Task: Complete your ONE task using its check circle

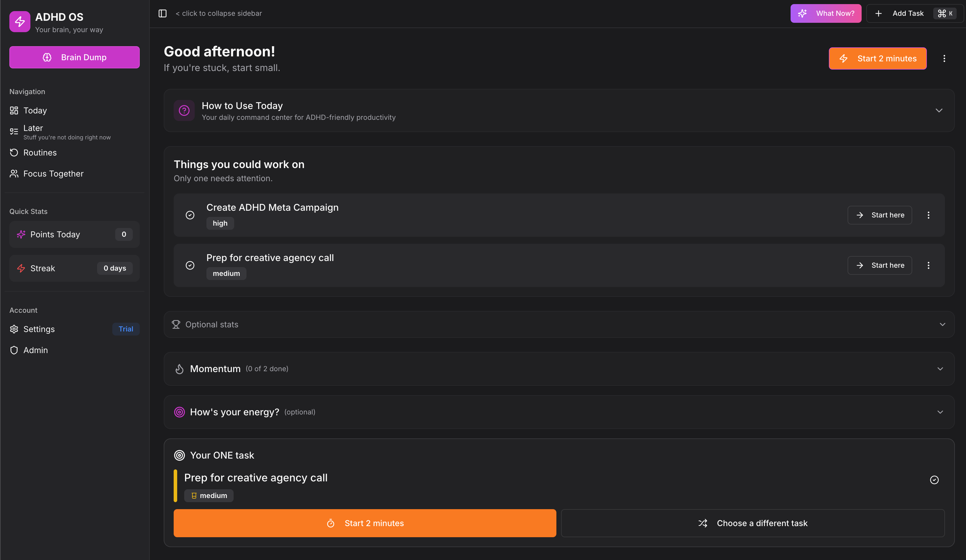Action: pos(934,479)
